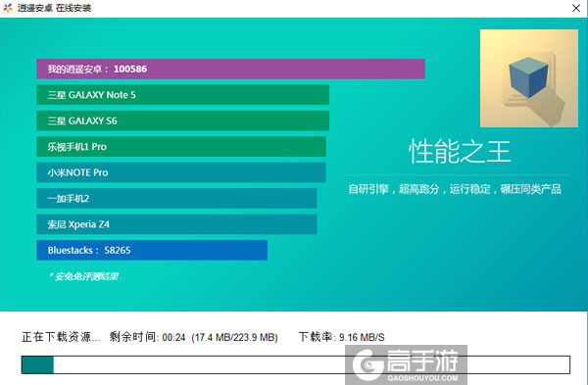This screenshot has width=588, height=385.
Task: Select the 三星 GALAXY Note 5 bar
Action: (182, 95)
